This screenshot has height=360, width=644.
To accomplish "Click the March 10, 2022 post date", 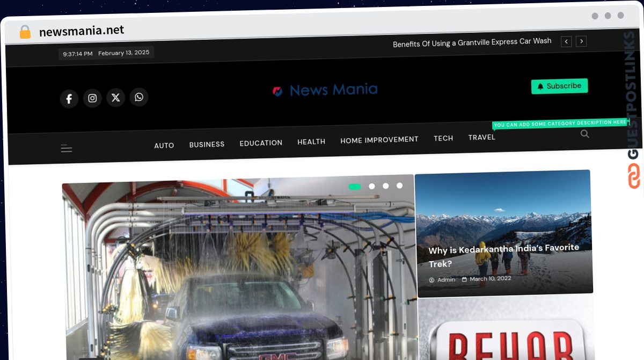I will 491,279.
